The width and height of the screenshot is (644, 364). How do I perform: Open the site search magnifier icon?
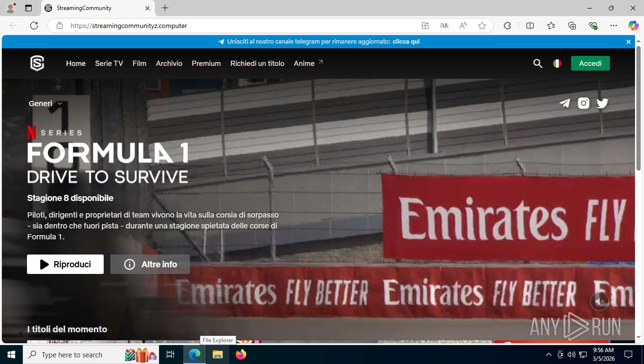537,64
